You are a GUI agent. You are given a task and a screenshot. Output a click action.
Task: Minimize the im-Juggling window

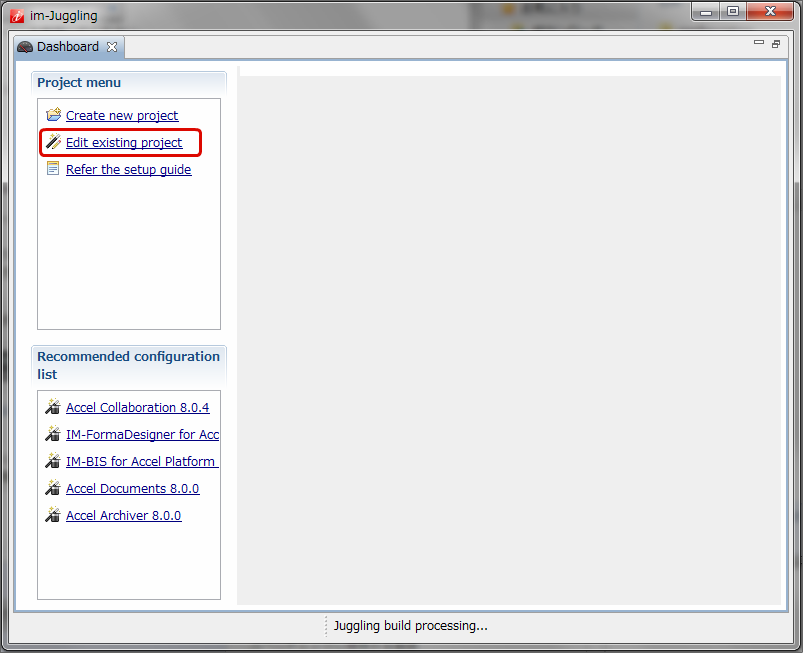[x=706, y=12]
